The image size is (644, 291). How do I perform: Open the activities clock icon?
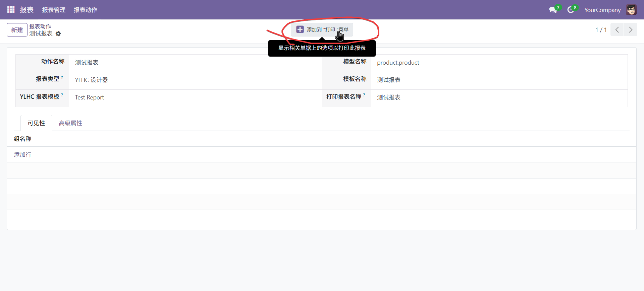[571, 10]
